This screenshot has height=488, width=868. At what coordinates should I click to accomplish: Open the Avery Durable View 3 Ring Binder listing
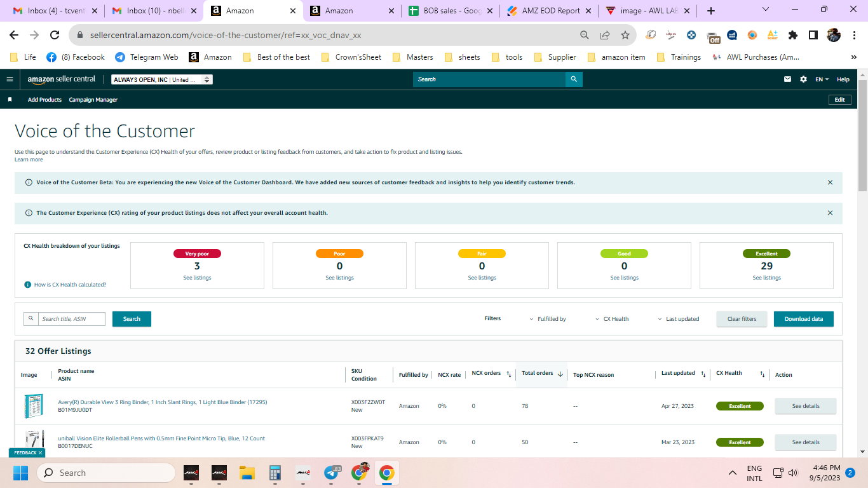tap(163, 402)
